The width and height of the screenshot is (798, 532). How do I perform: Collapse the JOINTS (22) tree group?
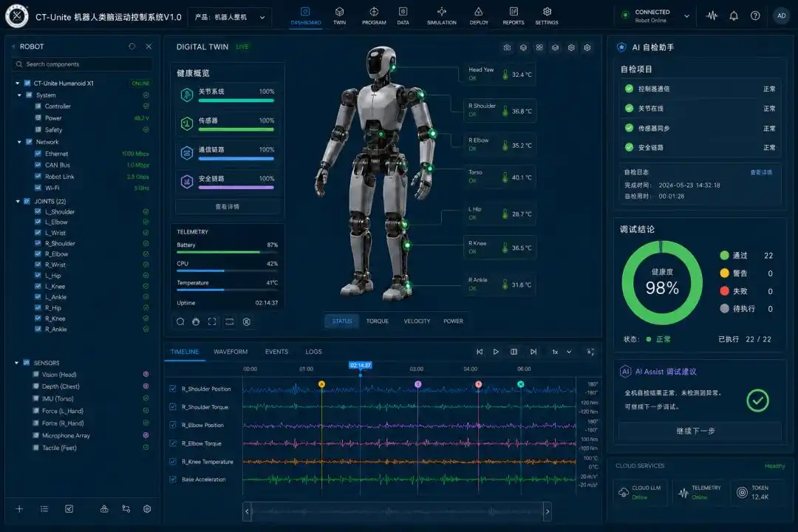(18, 201)
